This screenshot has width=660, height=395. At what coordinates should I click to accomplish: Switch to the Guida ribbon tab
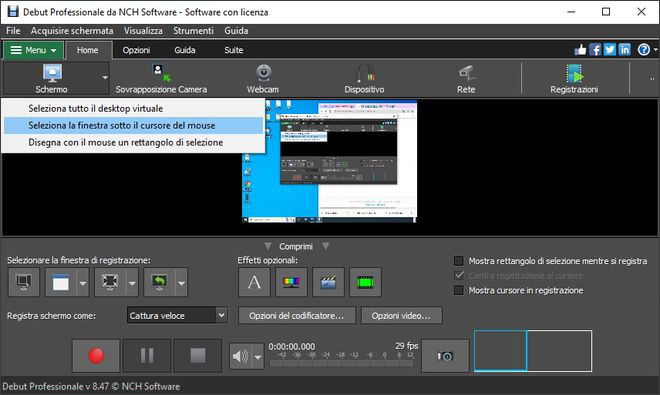tap(185, 50)
